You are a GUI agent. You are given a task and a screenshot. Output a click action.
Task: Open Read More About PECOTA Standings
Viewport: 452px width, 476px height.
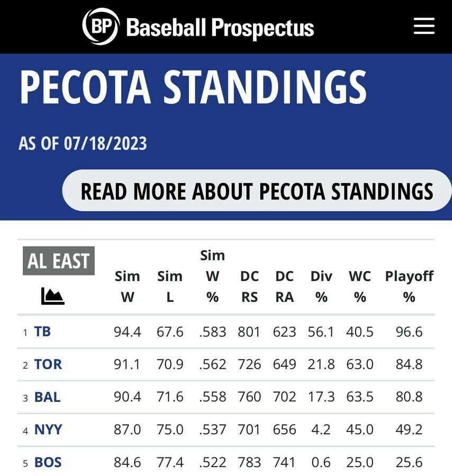257,190
